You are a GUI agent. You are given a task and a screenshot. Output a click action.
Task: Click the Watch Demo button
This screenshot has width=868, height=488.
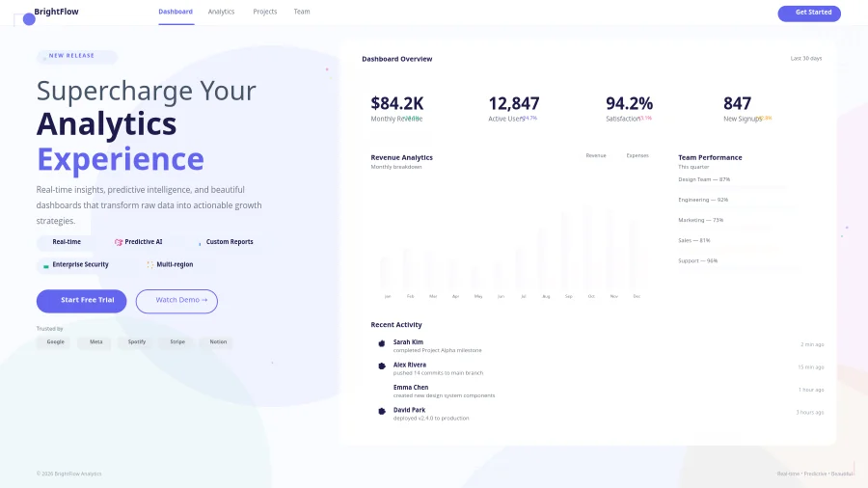[176, 301]
